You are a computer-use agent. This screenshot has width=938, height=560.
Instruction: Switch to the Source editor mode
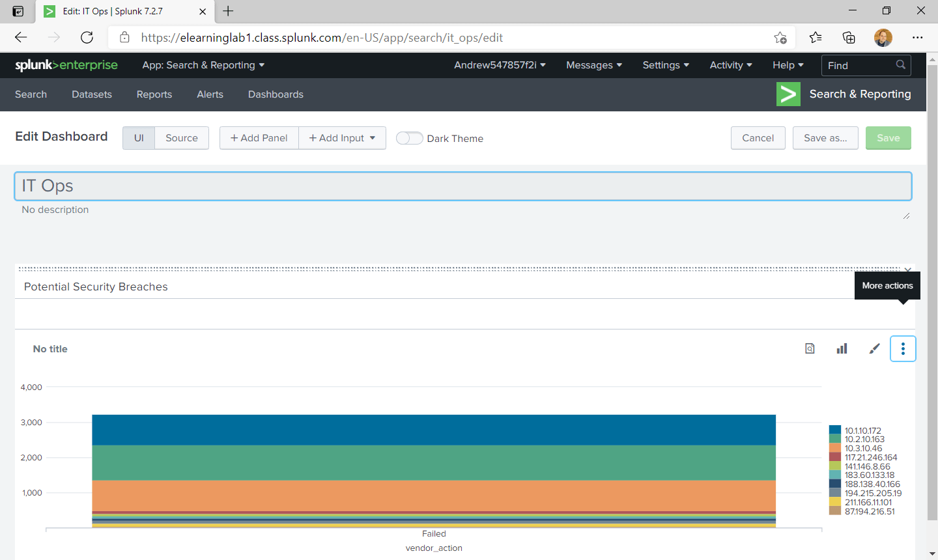coord(182,137)
